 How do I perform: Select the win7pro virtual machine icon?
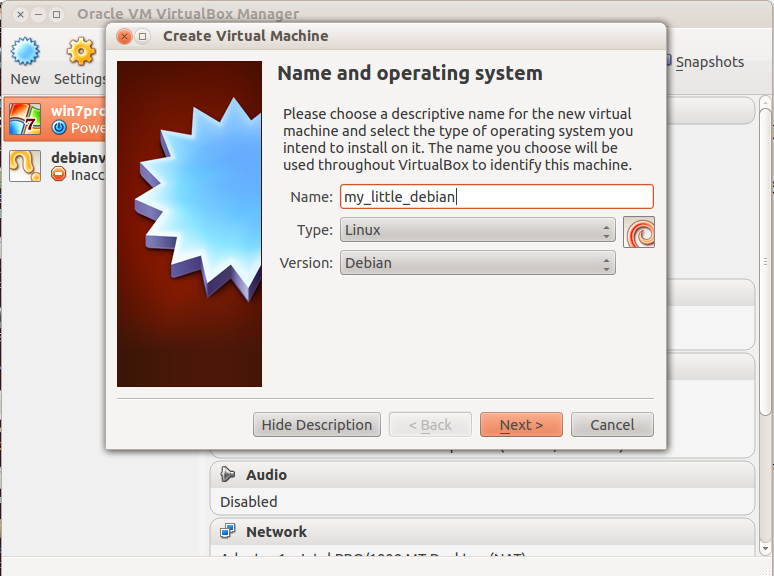click(x=25, y=119)
